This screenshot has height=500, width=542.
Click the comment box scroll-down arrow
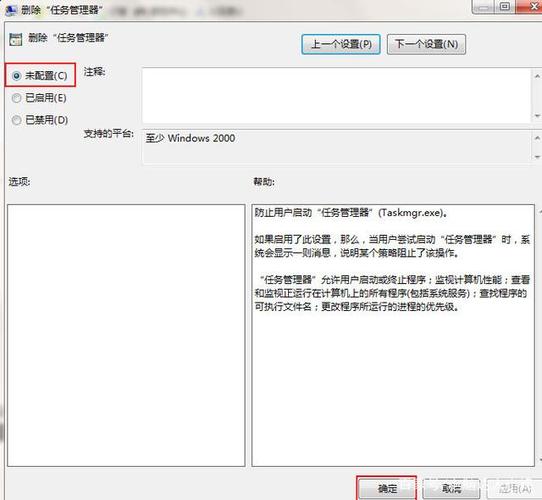[537, 115]
